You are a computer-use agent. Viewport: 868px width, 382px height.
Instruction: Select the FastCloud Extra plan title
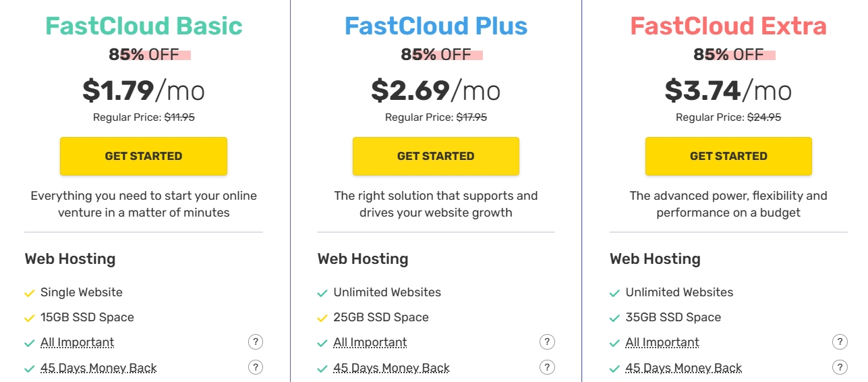click(728, 26)
